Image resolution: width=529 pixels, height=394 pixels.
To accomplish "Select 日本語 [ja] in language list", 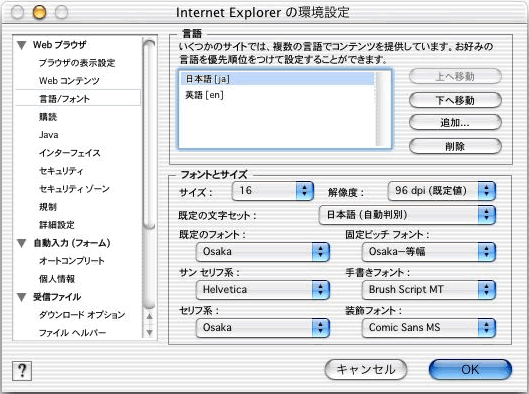I will click(x=277, y=79).
